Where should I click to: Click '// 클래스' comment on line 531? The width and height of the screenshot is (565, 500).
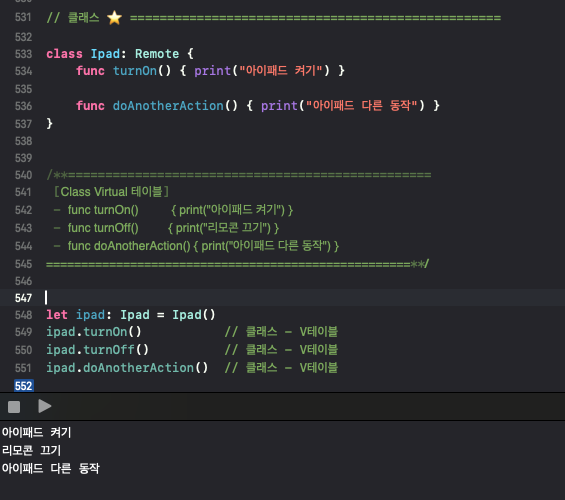coord(73,18)
